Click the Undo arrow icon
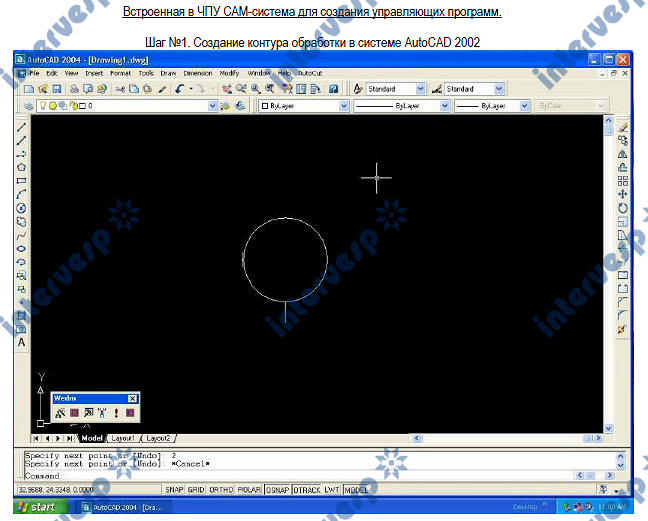The height and width of the screenshot is (521, 648). tap(180, 89)
